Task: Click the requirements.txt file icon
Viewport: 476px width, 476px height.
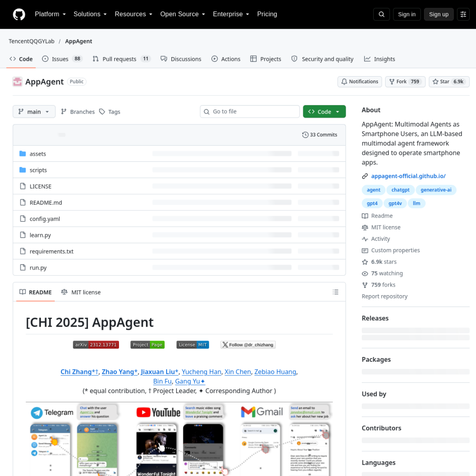Action: 22,251
